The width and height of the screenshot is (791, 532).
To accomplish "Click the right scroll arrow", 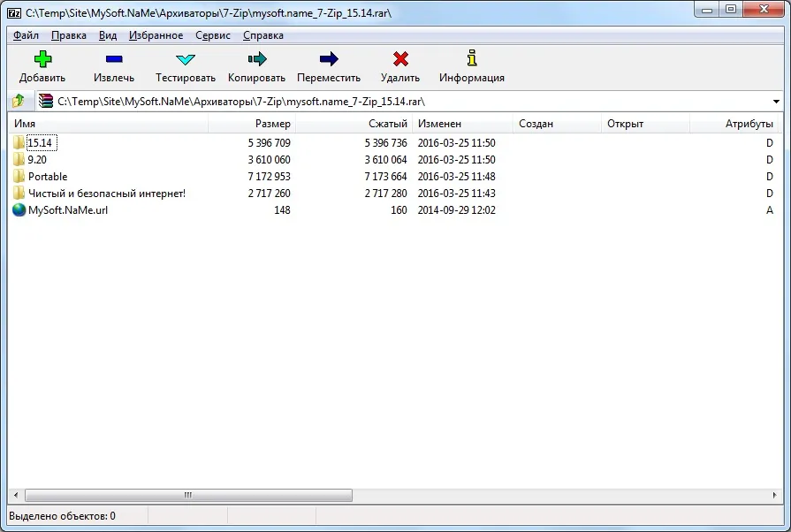I will tap(775, 495).
